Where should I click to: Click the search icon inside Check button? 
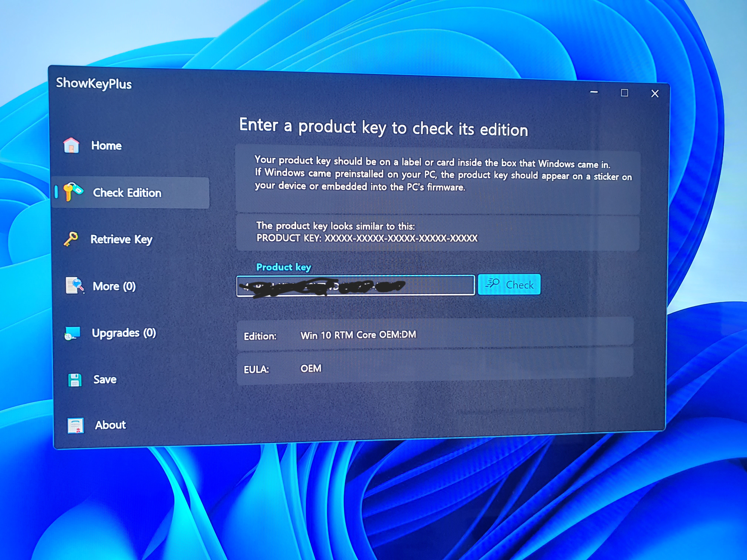[492, 284]
